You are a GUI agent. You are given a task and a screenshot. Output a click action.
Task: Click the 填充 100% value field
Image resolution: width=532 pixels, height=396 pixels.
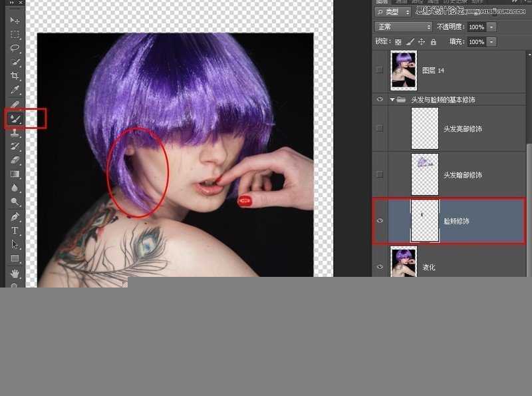click(x=476, y=42)
